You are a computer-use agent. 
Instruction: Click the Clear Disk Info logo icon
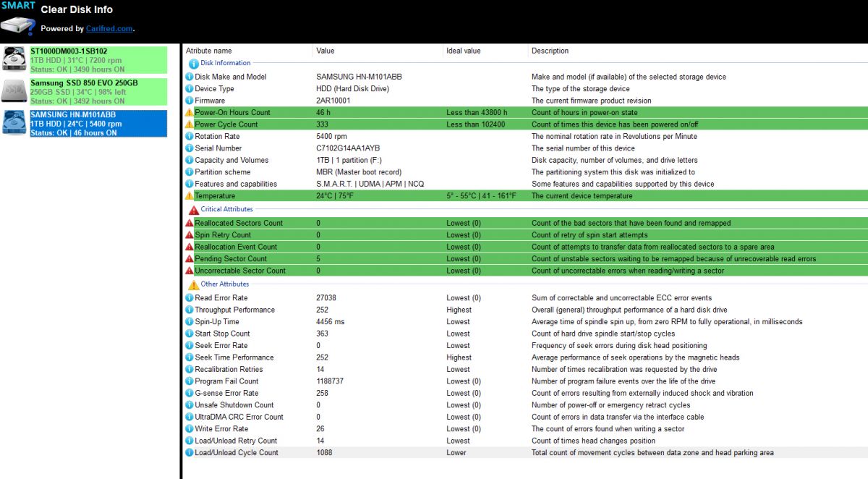(x=18, y=19)
